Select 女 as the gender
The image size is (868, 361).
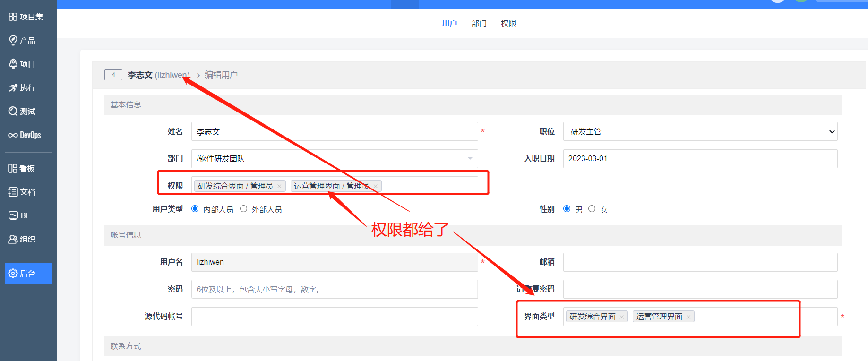click(592, 209)
